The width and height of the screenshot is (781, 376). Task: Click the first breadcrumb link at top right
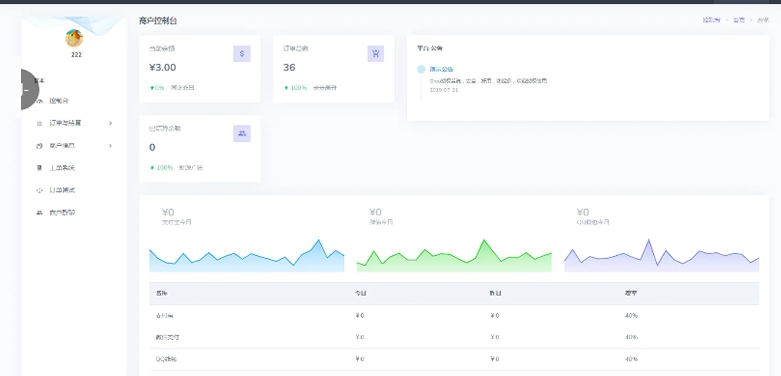click(x=711, y=20)
